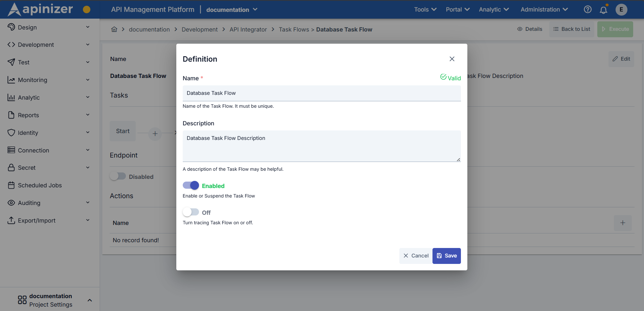Save the Definition changes
The height and width of the screenshot is (311, 644).
click(446, 256)
